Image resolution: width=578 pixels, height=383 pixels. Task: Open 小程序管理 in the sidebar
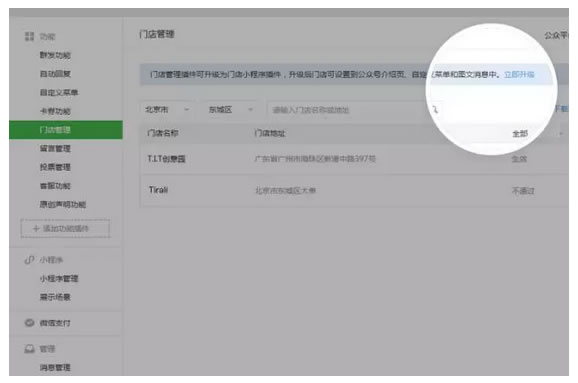(59, 278)
